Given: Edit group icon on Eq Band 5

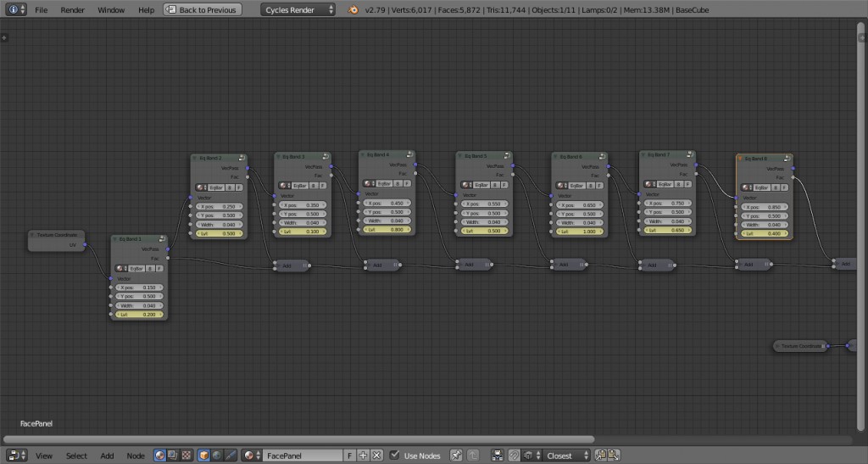Looking at the screenshot, I should click(x=507, y=156).
